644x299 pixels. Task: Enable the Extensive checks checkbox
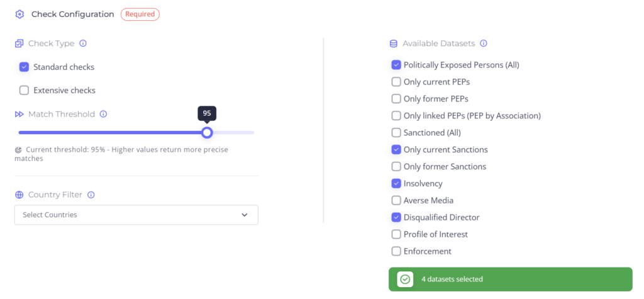point(25,91)
